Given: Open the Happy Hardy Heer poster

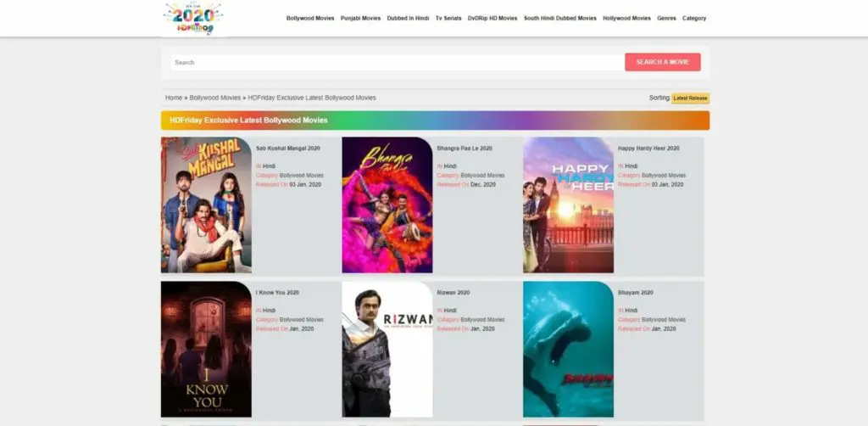Looking at the screenshot, I should click(x=568, y=205).
